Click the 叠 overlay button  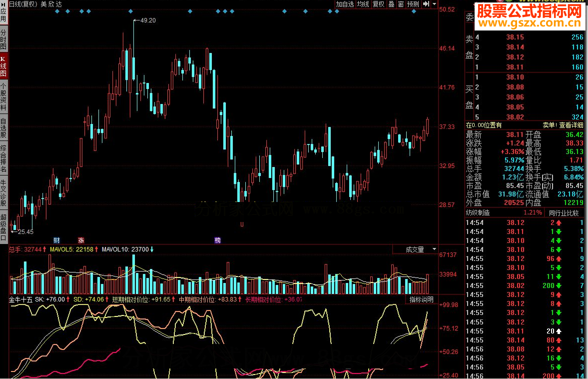pyautogui.click(x=391, y=4)
